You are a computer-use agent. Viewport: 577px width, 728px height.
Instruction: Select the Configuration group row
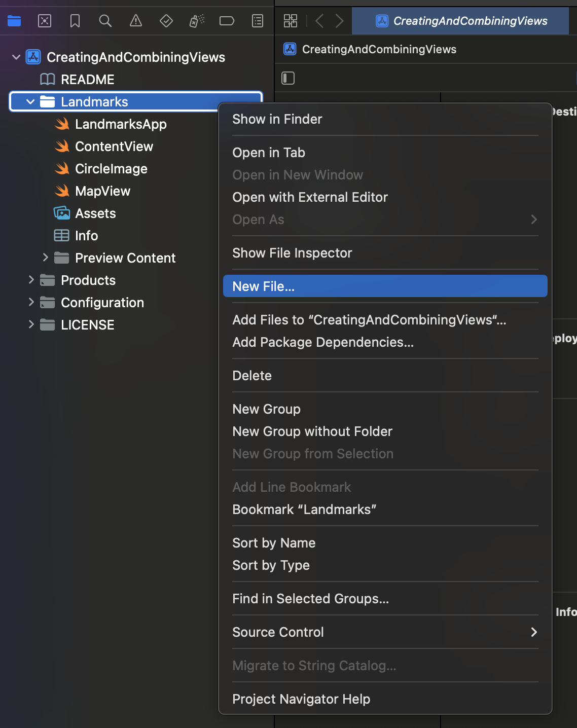tap(102, 302)
